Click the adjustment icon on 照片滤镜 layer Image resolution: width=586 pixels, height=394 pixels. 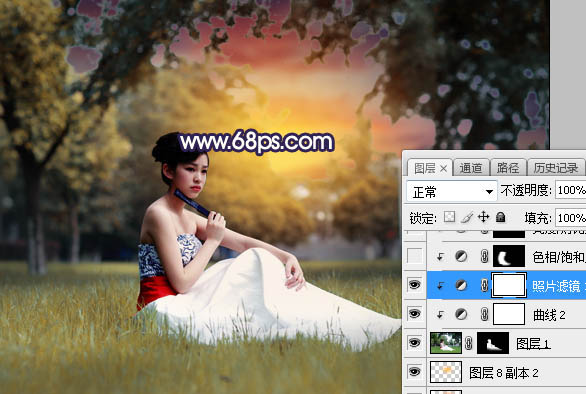[461, 286]
